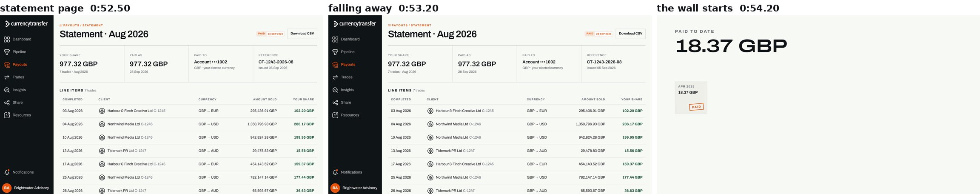980x194 pixels.
Task: Click client icon on 13 Aug row, statement page frame
Action: pos(102,151)
